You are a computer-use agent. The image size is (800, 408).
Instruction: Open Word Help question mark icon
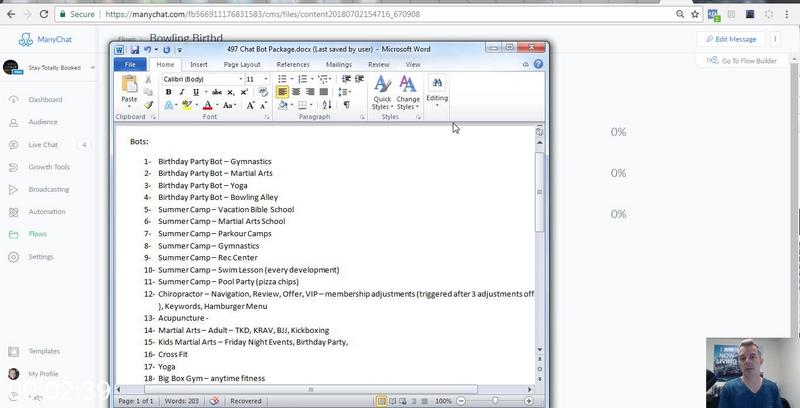coord(538,64)
